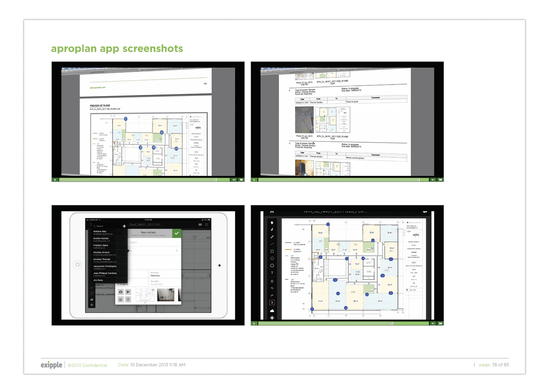Click the camera icon in New remark dialog
The height and width of the screenshot is (392, 554).
[x=121, y=292]
